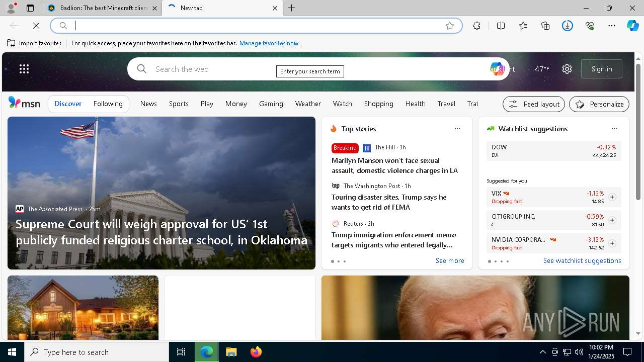The width and height of the screenshot is (644, 362).
Task: Open the Supreme Court charter school story
Action: pyautogui.click(x=162, y=232)
